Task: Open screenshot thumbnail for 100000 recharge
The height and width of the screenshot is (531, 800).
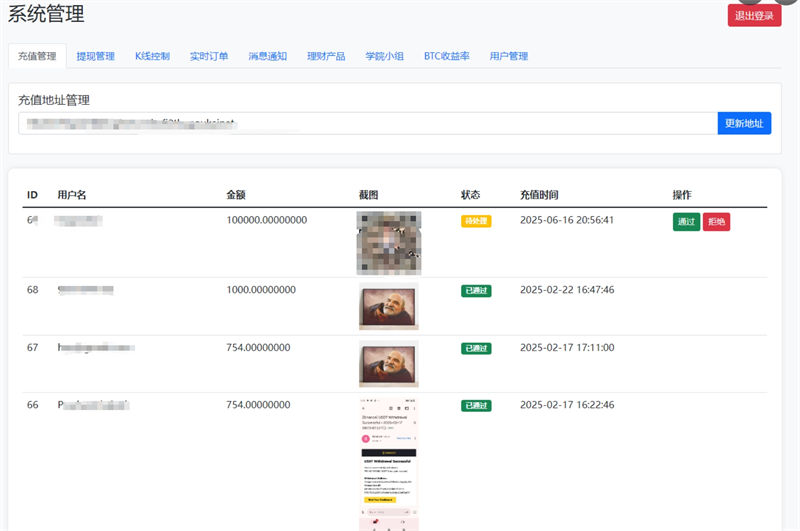Action: [x=389, y=242]
